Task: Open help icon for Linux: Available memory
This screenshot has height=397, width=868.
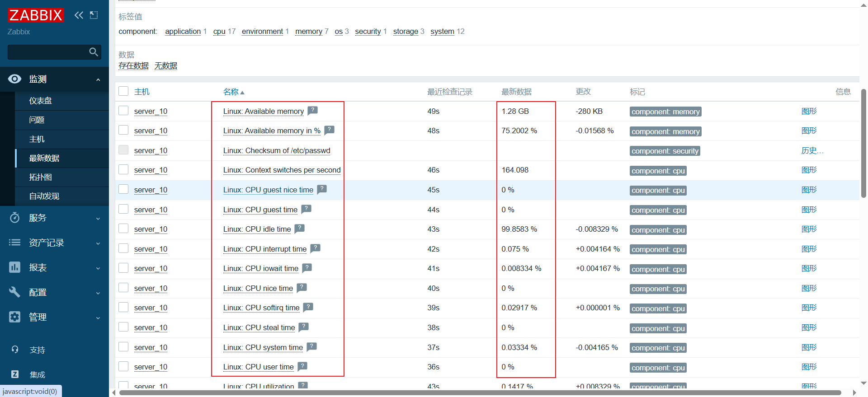Action: tap(312, 111)
